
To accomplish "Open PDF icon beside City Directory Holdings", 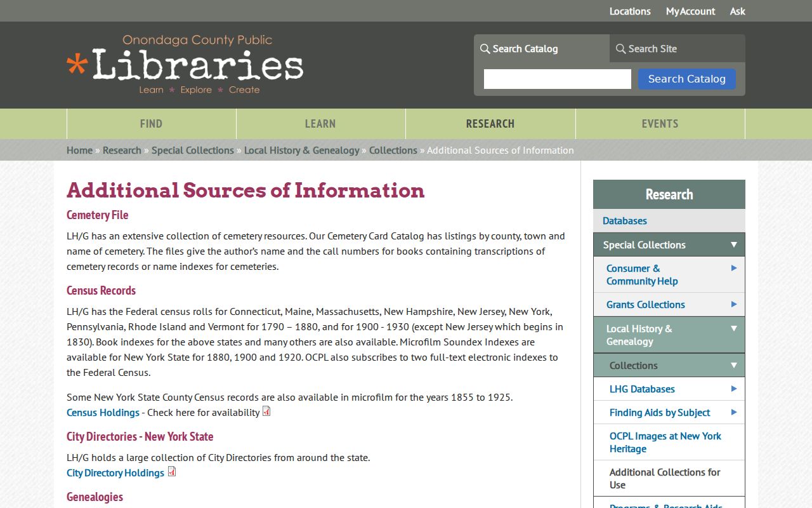I will click(171, 471).
